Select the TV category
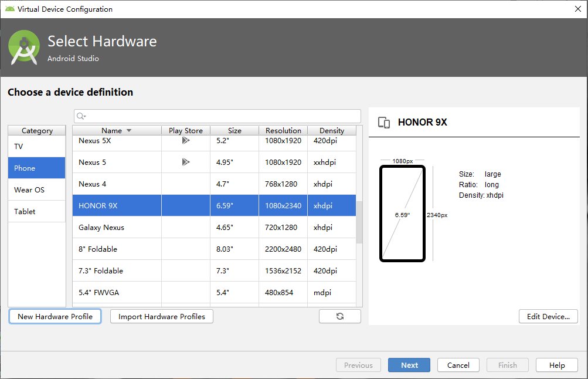This screenshot has width=588, height=379. 37,146
